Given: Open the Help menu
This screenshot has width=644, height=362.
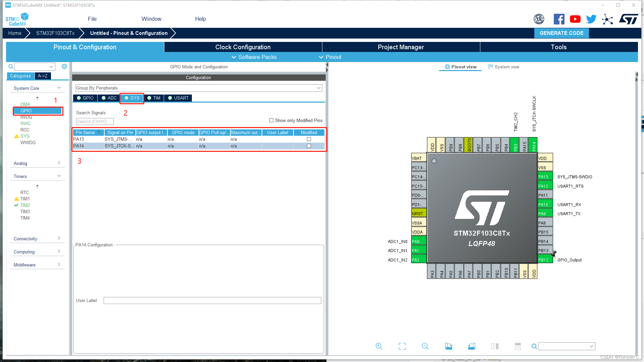Looking at the screenshot, I should point(201,19).
